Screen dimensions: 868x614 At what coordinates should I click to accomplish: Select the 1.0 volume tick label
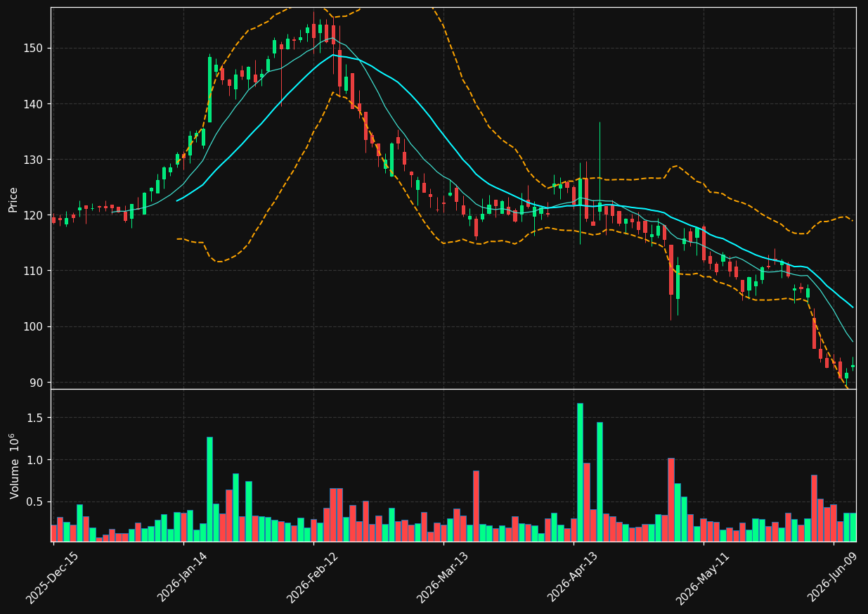(37, 460)
